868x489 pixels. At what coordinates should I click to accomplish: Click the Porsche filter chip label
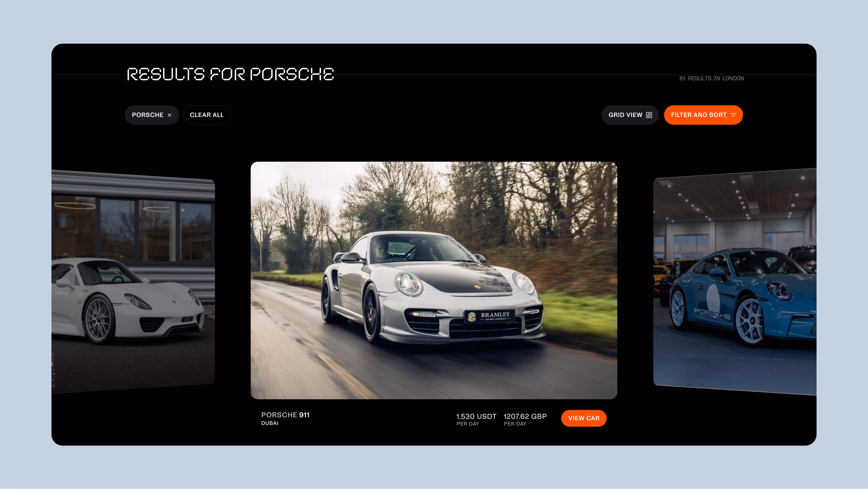(x=148, y=115)
